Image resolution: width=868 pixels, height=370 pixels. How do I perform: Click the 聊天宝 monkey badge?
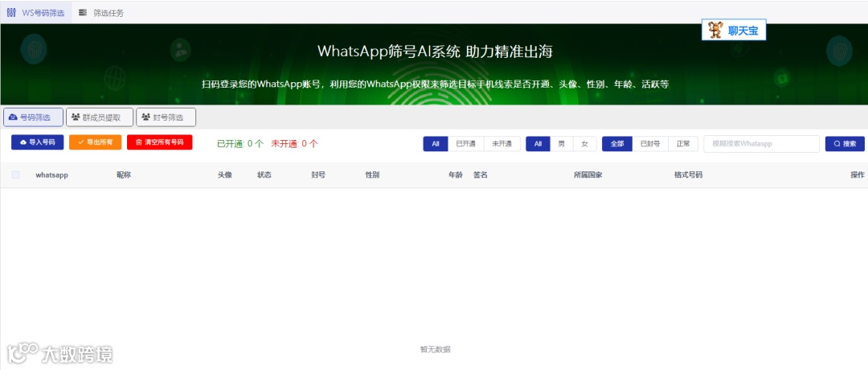tap(734, 31)
